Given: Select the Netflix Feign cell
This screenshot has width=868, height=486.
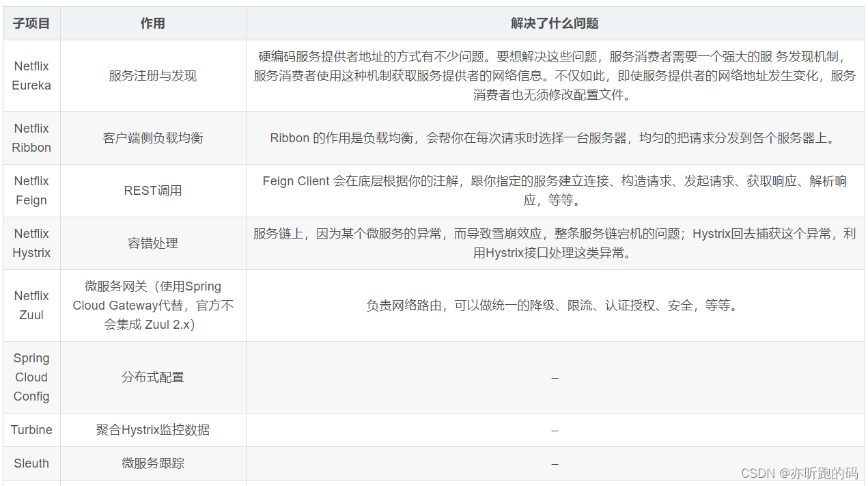Looking at the screenshot, I should (x=31, y=191).
